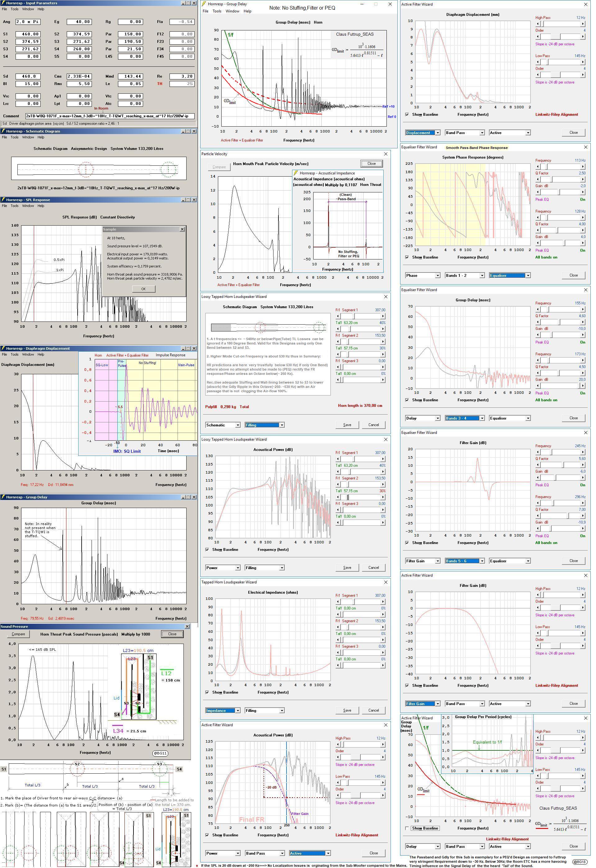The height and width of the screenshot is (868, 596).
Task: Open Window menu in SPL Response window
Action: pos(28,206)
